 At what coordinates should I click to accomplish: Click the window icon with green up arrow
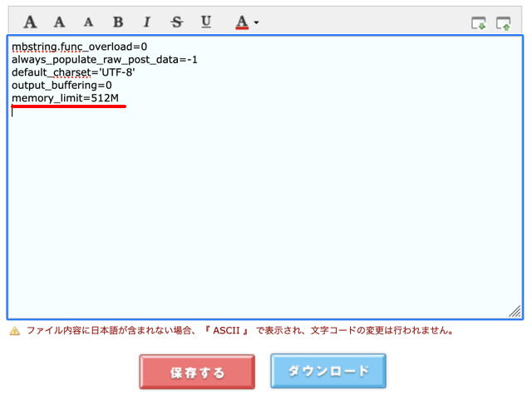coord(503,22)
